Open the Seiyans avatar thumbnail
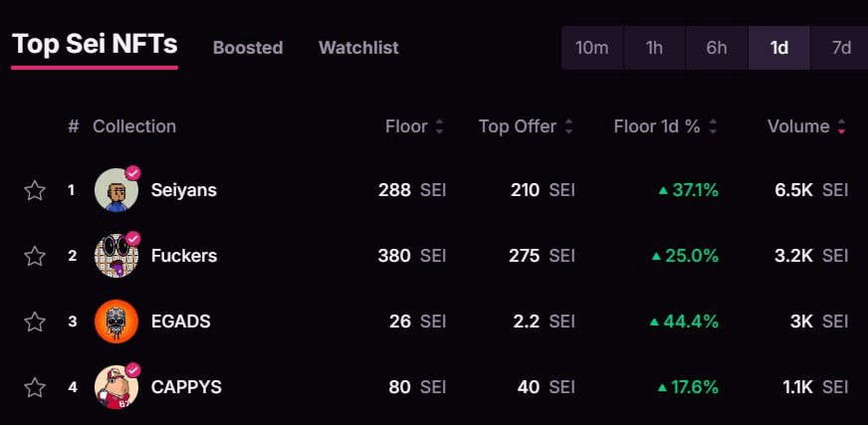This screenshot has height=425, width=868. 116,190
